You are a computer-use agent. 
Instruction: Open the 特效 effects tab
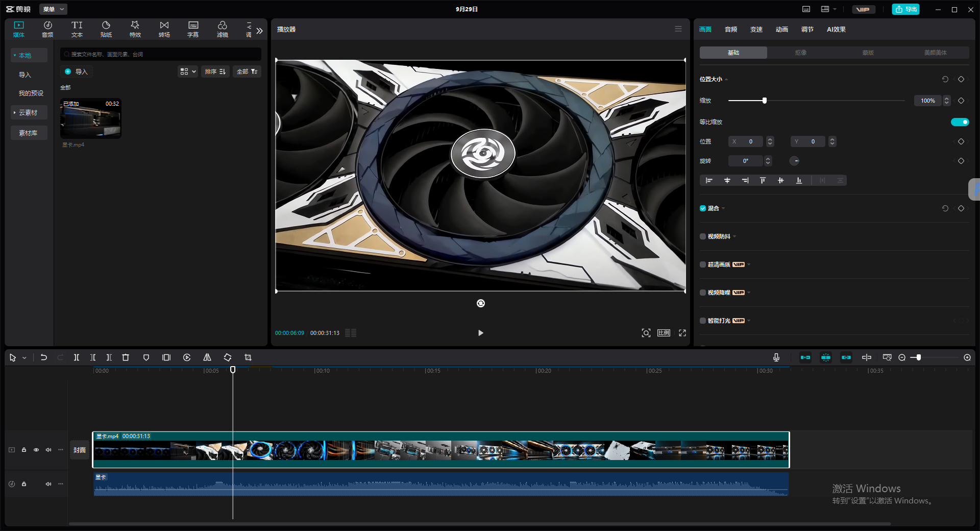135,29
